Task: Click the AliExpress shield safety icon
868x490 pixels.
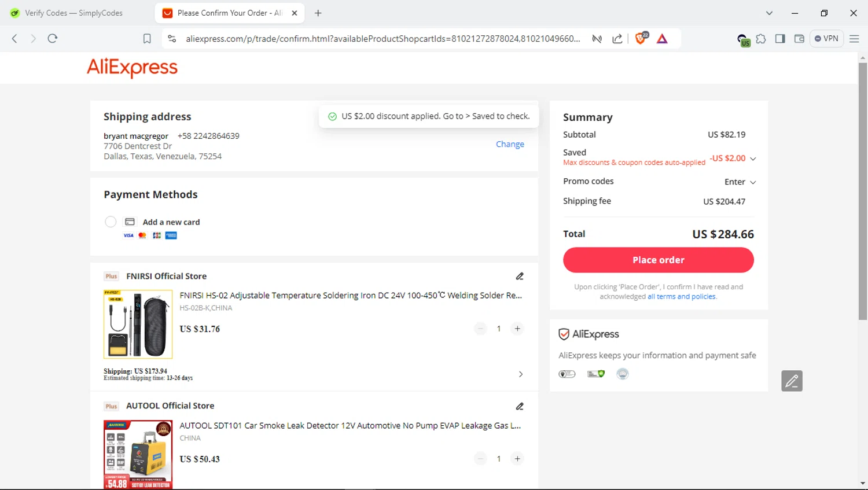Action: click(564, 334)
